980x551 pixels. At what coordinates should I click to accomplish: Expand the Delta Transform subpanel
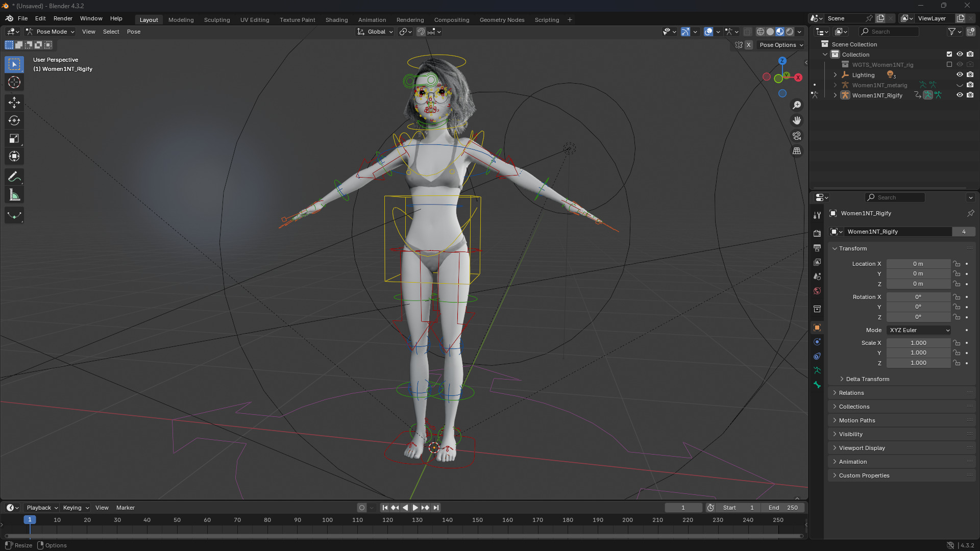[867, 379]
